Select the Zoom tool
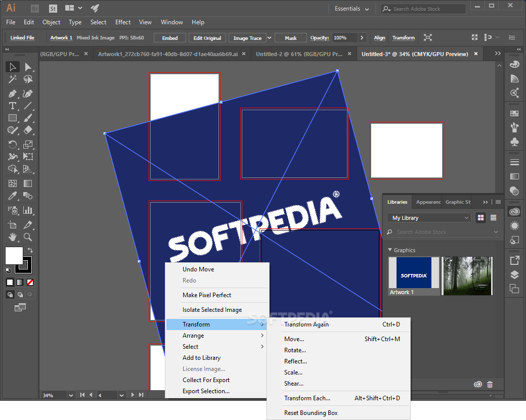This screenshot has height=420, width=526. tap(28, 237)
